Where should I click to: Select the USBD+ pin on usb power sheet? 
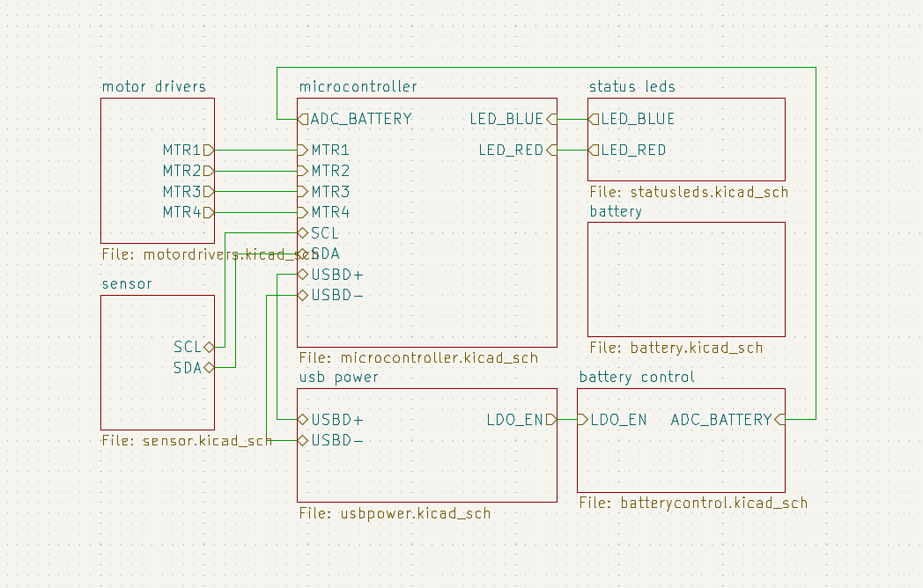point(330,420)
